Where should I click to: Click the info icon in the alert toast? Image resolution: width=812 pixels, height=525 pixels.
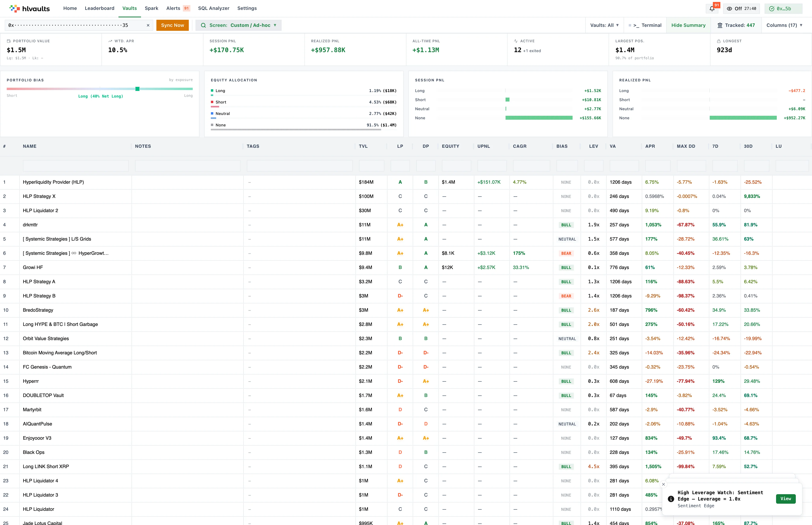671,499
